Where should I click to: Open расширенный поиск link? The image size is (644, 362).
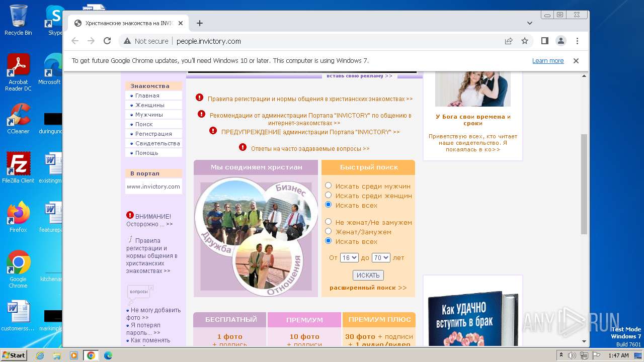point(368,288)
